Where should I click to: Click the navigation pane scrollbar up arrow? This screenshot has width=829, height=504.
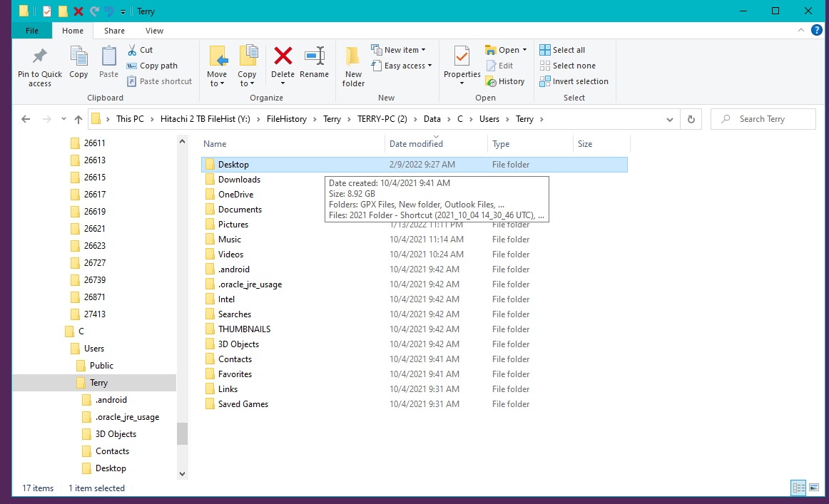(x=183, y=142)
